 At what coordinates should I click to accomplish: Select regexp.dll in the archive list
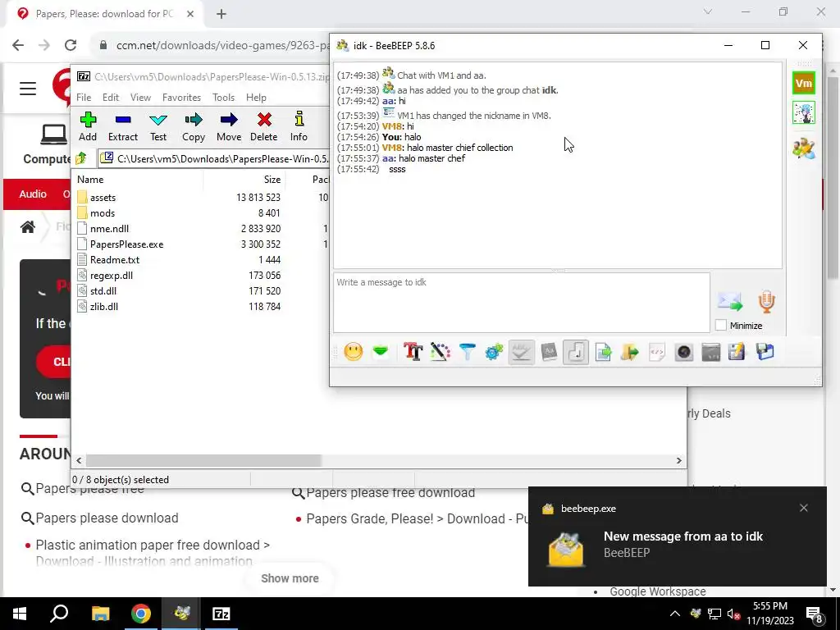tap(112, 276)
